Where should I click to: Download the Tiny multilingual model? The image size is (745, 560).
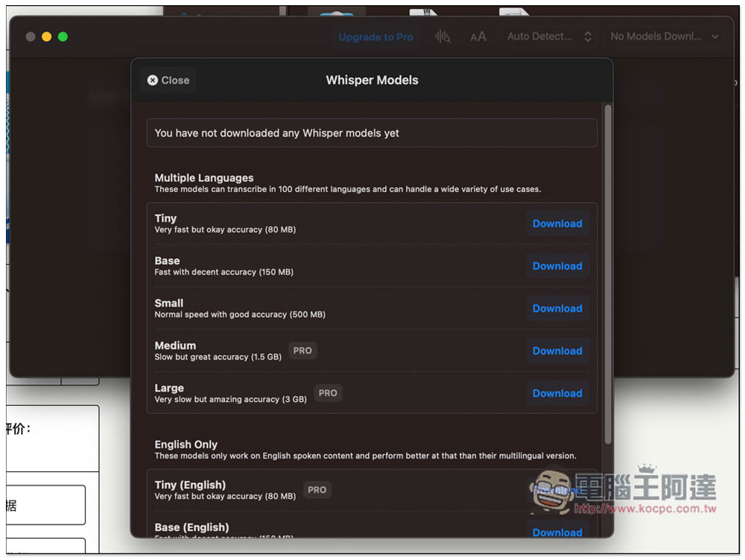(x=557, y=223)
